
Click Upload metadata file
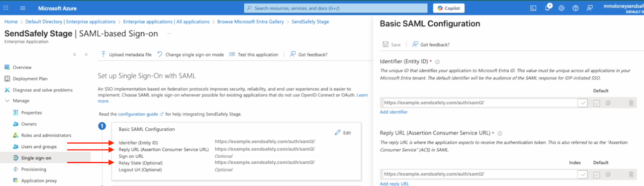point(126,54)
